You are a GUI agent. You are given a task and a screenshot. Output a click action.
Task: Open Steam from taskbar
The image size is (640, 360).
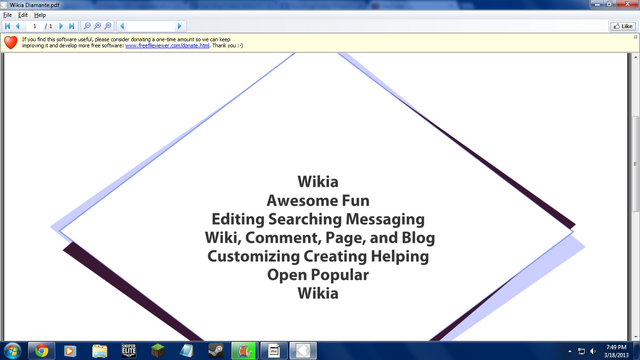pyautogui.click(x=216, y=351)
